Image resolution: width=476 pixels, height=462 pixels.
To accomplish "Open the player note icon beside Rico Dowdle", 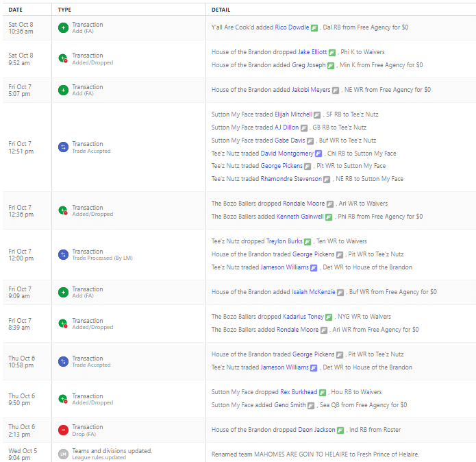I will pos(314,28).
